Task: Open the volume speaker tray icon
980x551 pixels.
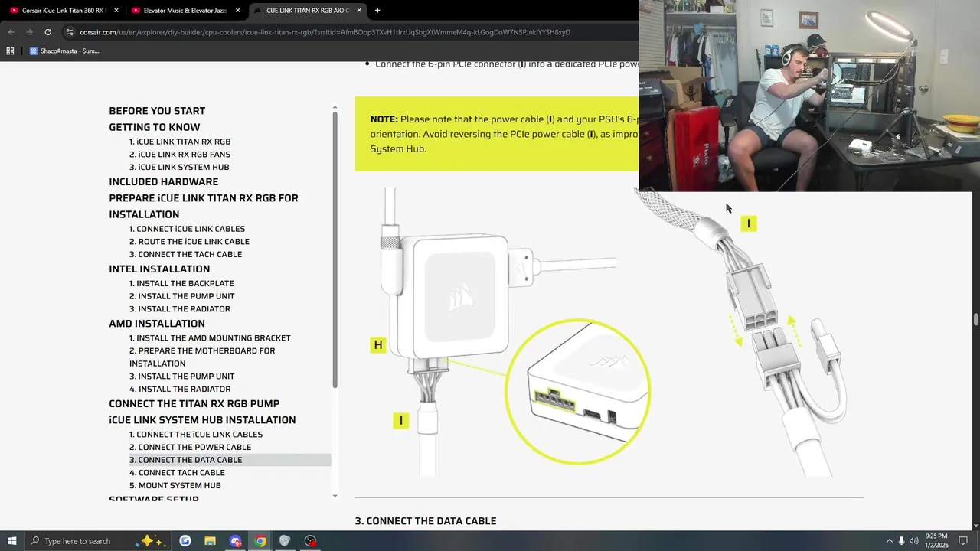Action: click(x=914, y=541)
